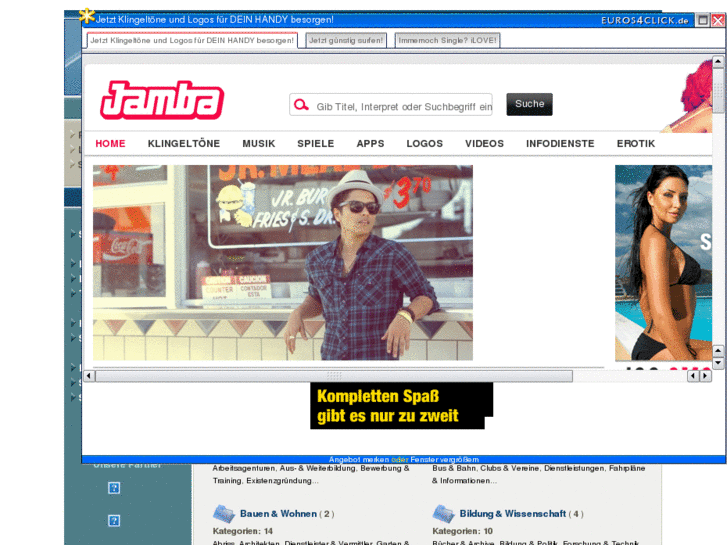Maximize the Euros4Click popup window
This screenshot has width=727, height=545.
tap(703, 20)
